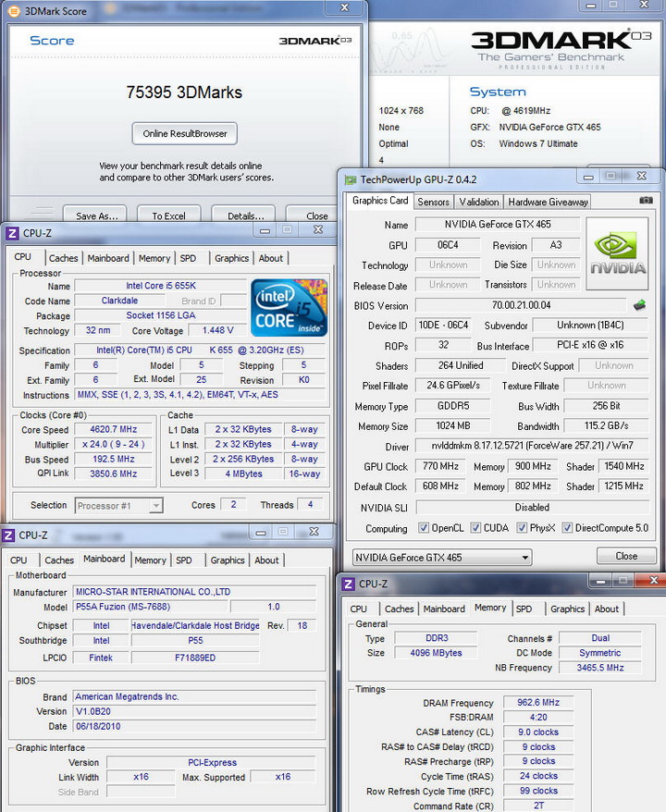
Task: Click the BIOS date 06/18/2010
Action: click(x=194, y=726)
